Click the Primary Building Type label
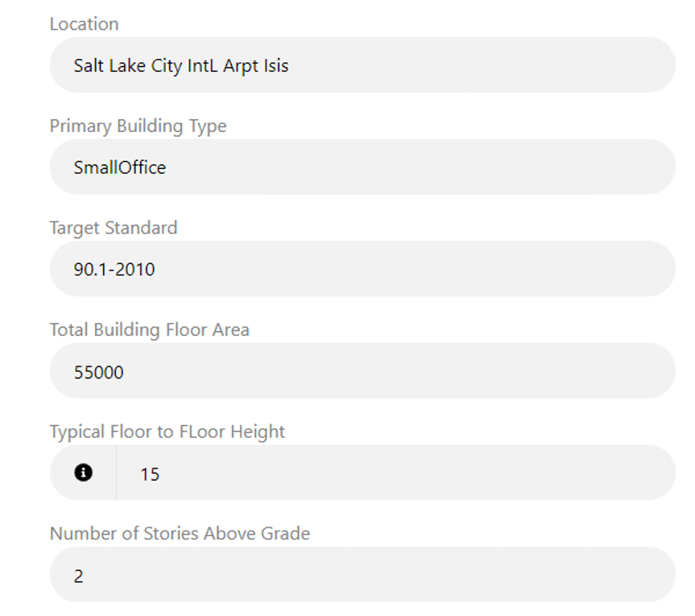Screen dimensions: 695x616 tap(139, 126)
